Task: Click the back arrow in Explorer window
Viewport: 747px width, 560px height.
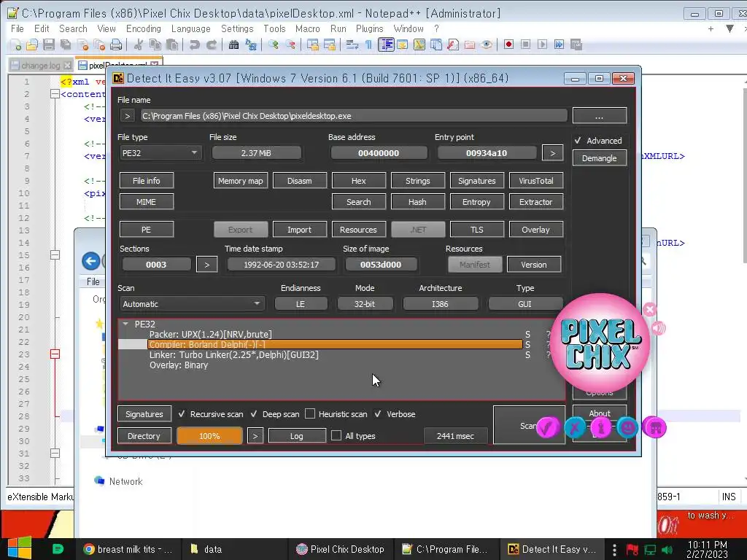Action: click(90, 260)
